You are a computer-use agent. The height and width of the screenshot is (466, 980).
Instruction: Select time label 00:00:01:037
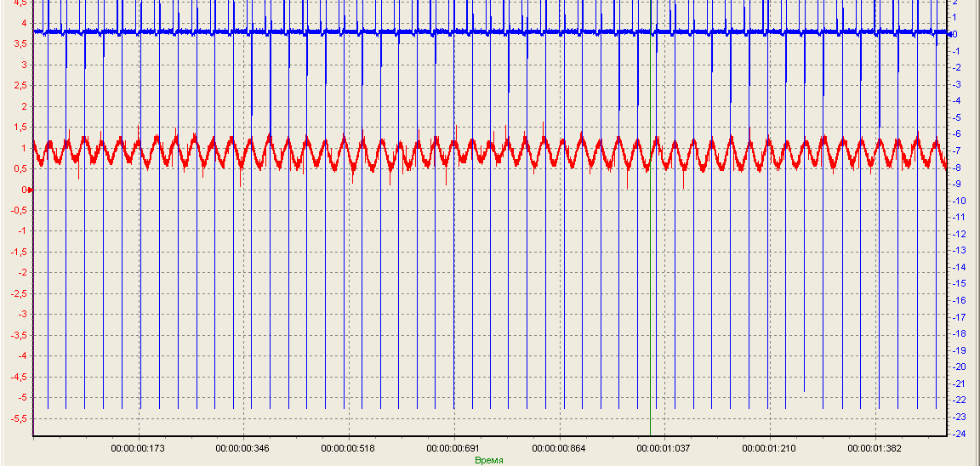[x=664, y=448]
